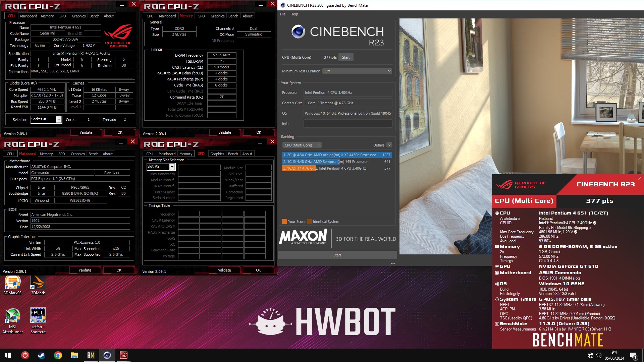Select the AMD Athlon II X2 ranking row

337,155
